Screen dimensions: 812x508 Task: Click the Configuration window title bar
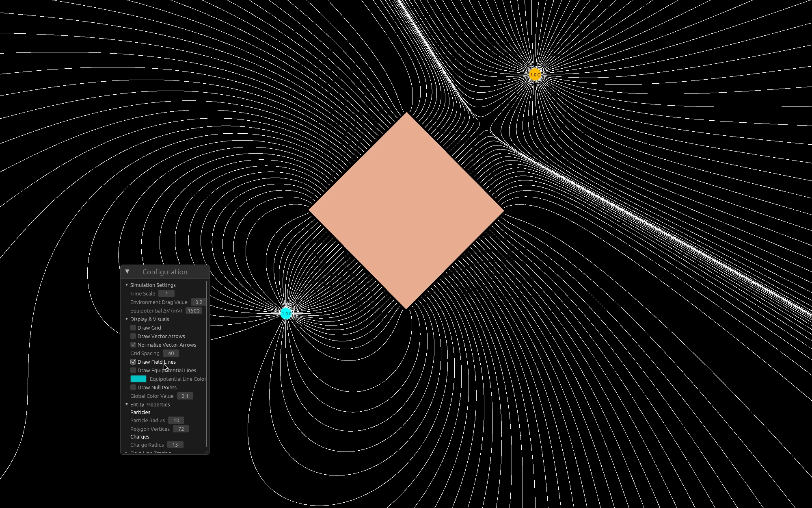click(x=165, y=271)
